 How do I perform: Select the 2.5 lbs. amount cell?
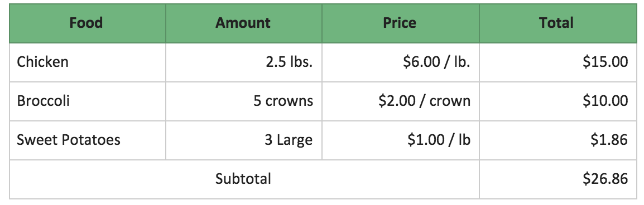pos(243,62)
